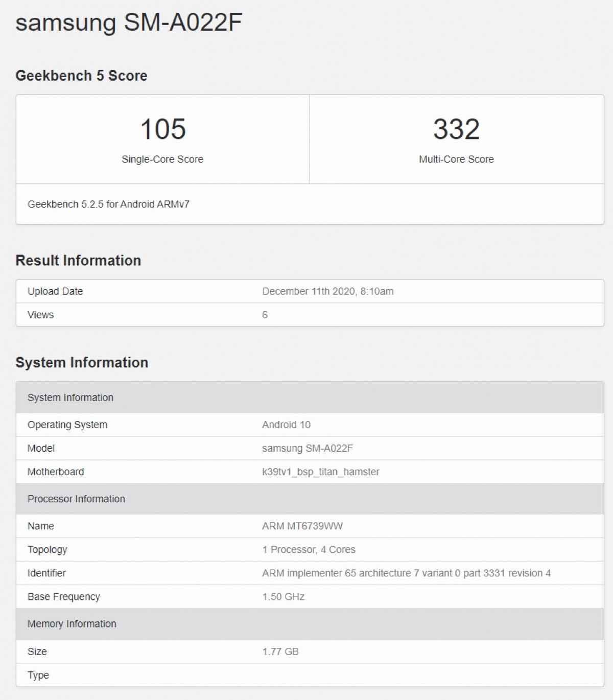Click the memory size value 1.77 GB

(x=280, y=651)
